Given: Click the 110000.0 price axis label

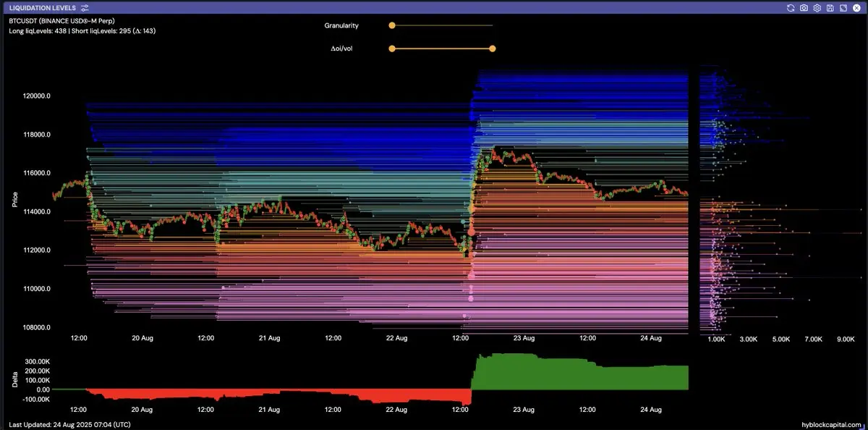Looking at the screenshot, I should (x=35, y=289).
